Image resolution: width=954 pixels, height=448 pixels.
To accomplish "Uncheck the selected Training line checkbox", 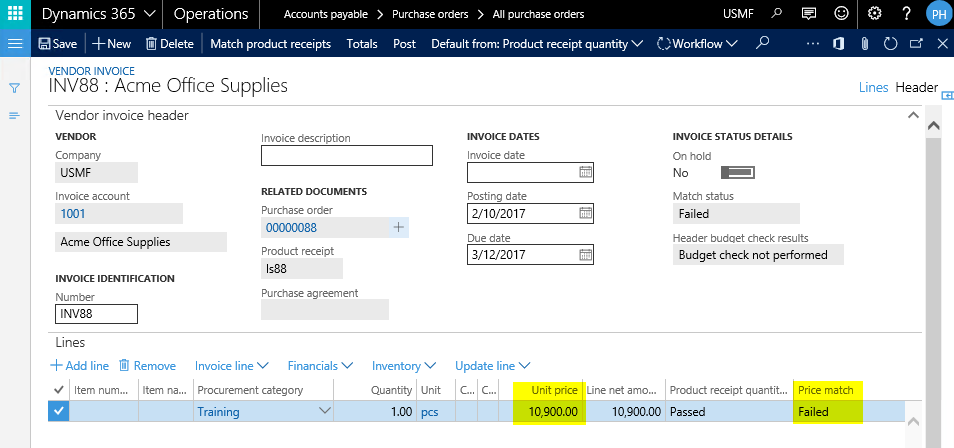I will 59,411.
